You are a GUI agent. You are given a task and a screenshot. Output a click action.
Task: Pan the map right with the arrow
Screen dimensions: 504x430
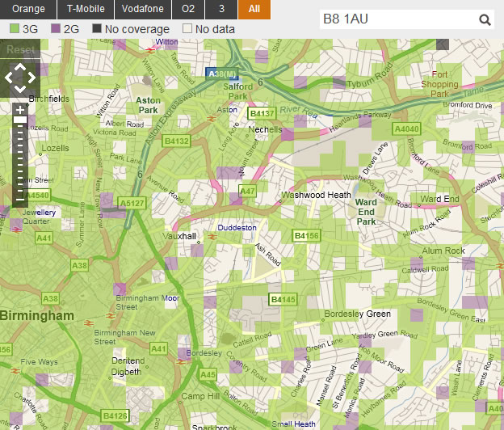pyautogui.click(x=31, y=78)
